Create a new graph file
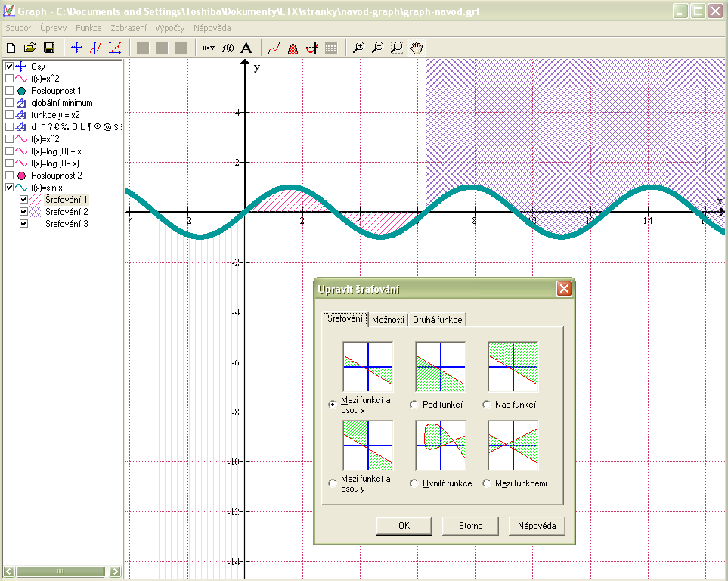 [x=11, y=48]
